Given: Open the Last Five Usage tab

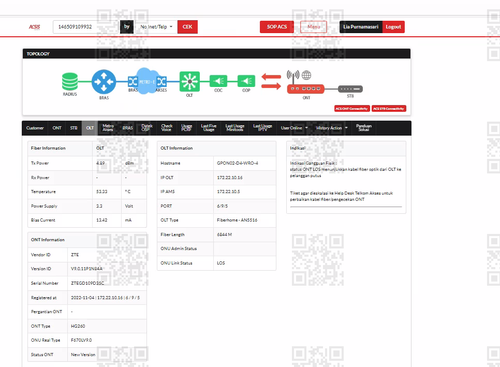Looking at the screenshot, I should [209, 128].
